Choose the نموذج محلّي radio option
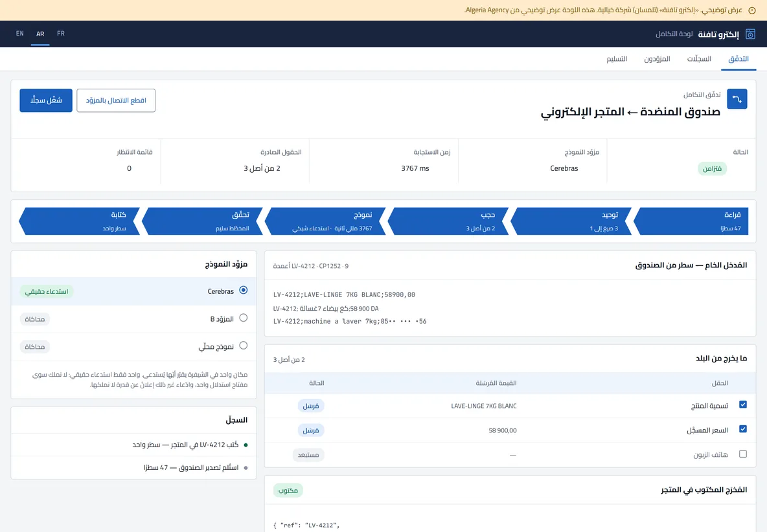Screen dimensions: 767x532 click(x=243, y=346)
